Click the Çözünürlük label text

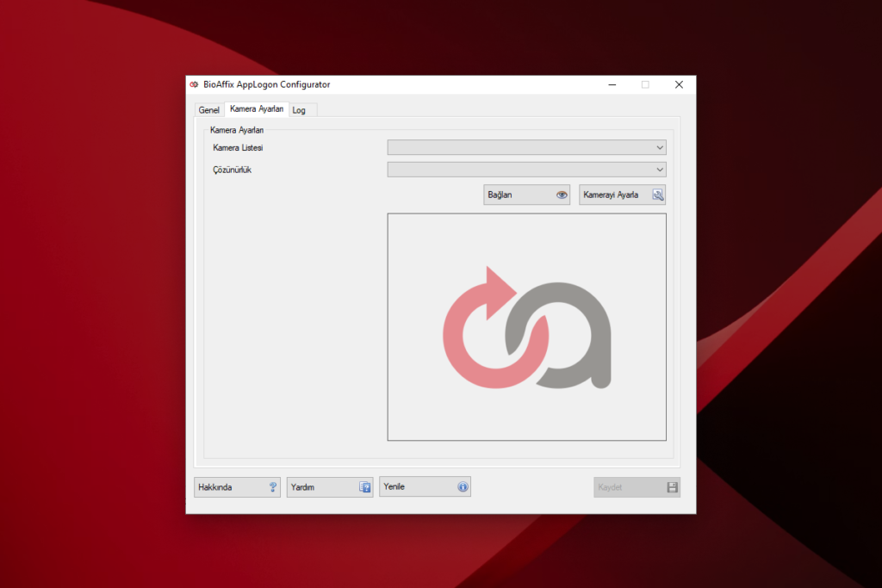232,170
